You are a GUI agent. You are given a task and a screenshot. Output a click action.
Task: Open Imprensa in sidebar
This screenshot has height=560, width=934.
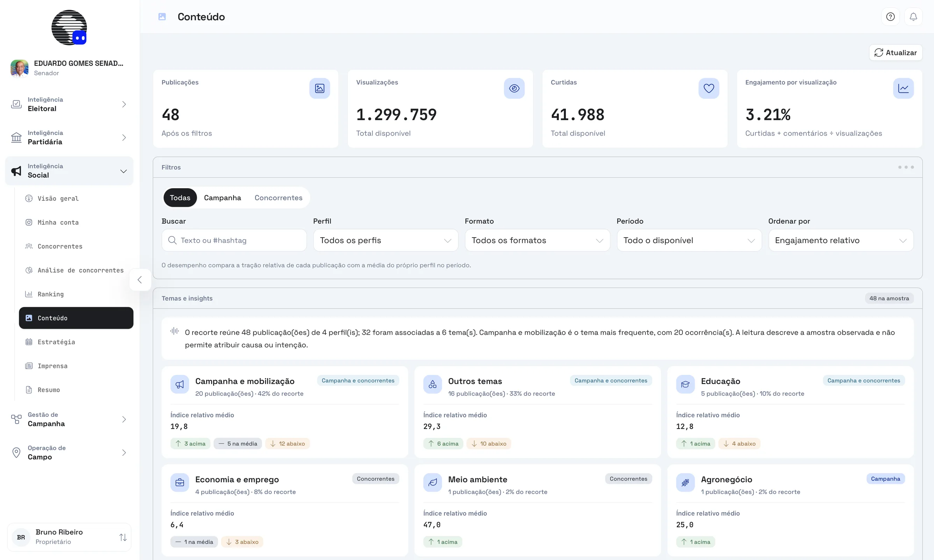point(76,366)
